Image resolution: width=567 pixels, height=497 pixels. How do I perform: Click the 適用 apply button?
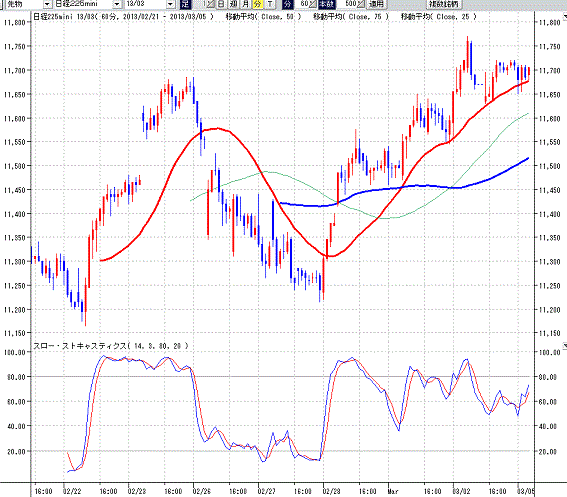click(x=376, y=4)
